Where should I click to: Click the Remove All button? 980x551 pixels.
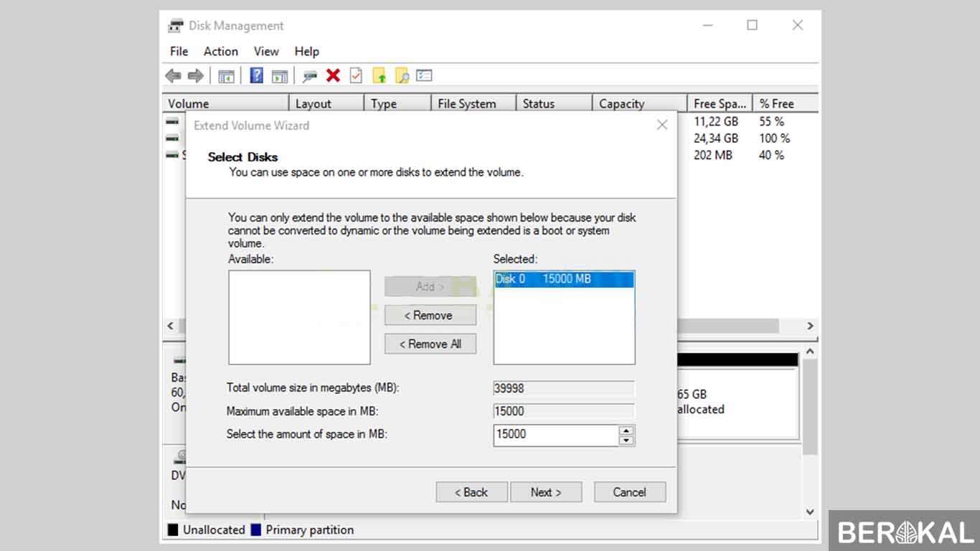pos(430,344)
